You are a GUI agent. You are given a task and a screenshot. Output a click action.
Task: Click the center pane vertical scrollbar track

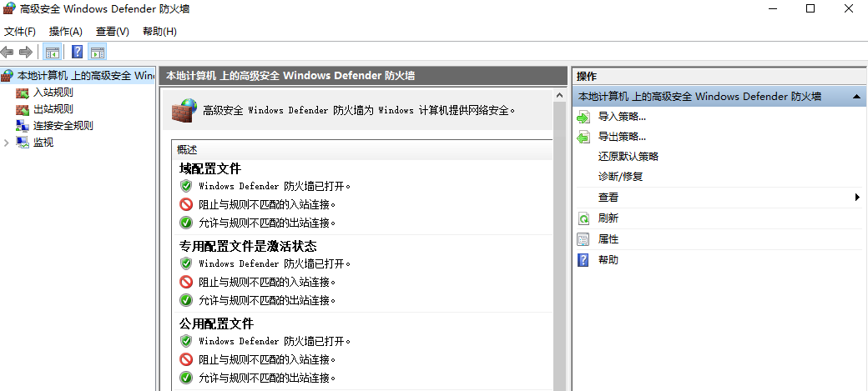pos(560,246)
